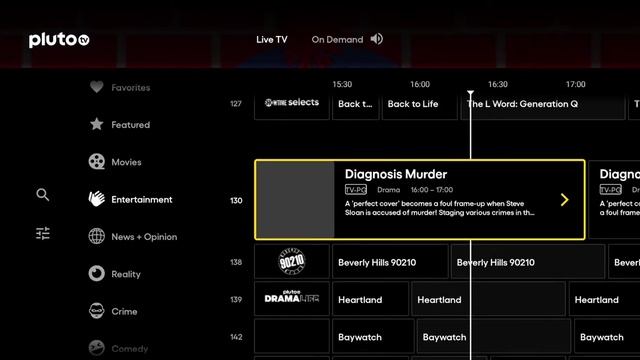Select the rightmost Heartland program
The height and width of the screenshot is (360, 640).
pyautogui.click(x=604, y=298)
